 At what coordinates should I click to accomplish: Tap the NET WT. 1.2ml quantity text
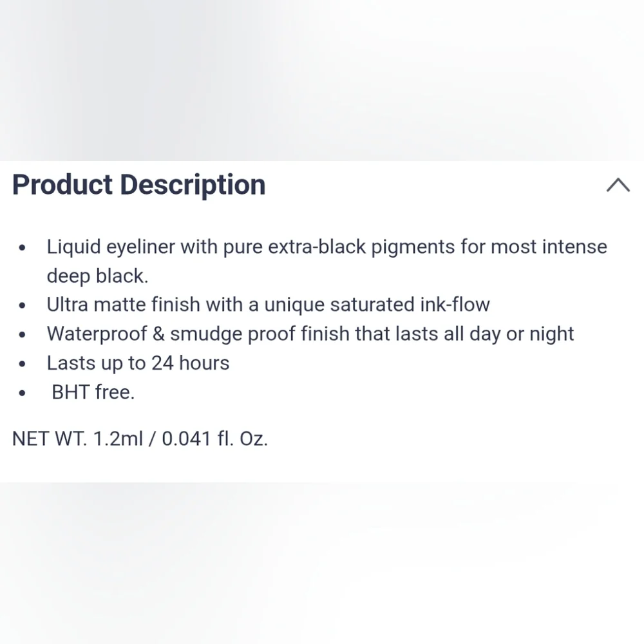140,439
